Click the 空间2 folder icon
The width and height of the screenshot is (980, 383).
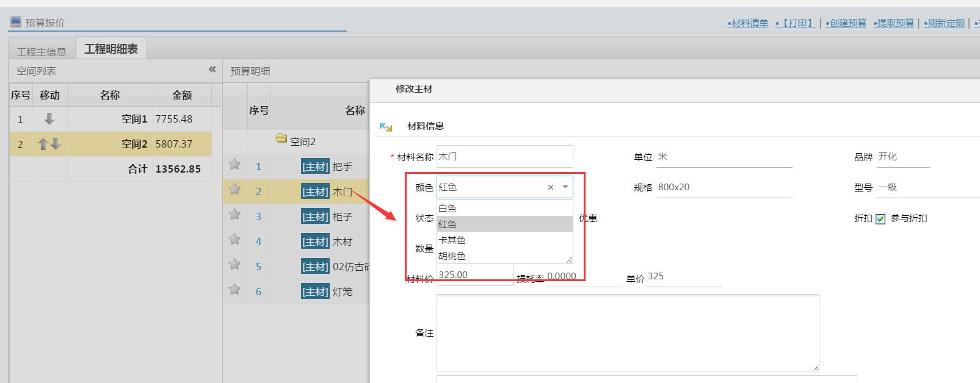pyautogui.click(x=281, y=139)
